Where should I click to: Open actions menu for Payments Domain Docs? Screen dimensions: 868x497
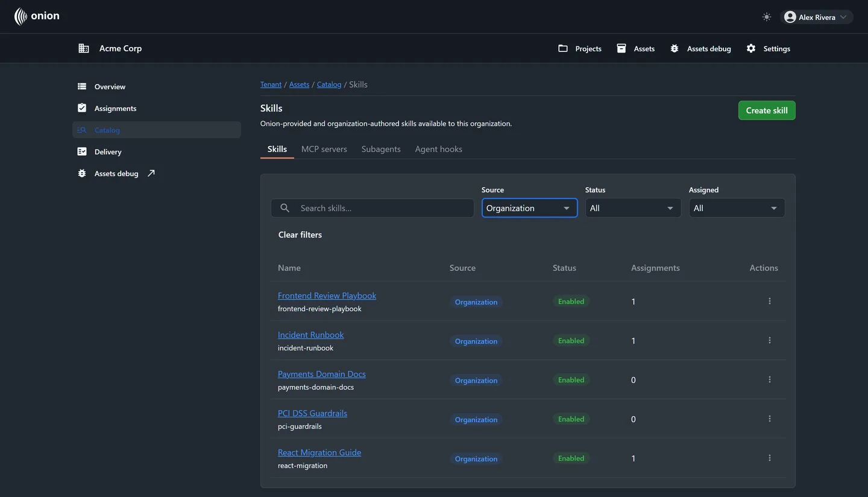(770, 379)
